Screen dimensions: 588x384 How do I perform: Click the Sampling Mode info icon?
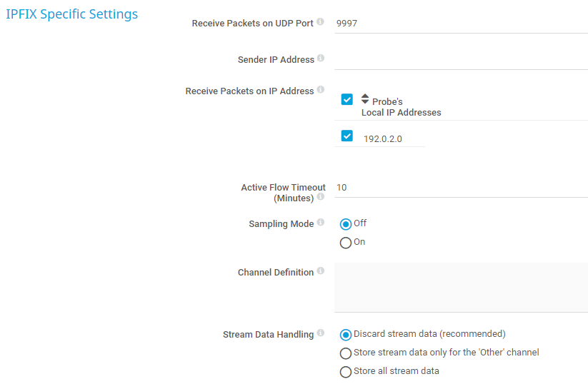click(321, 223)
